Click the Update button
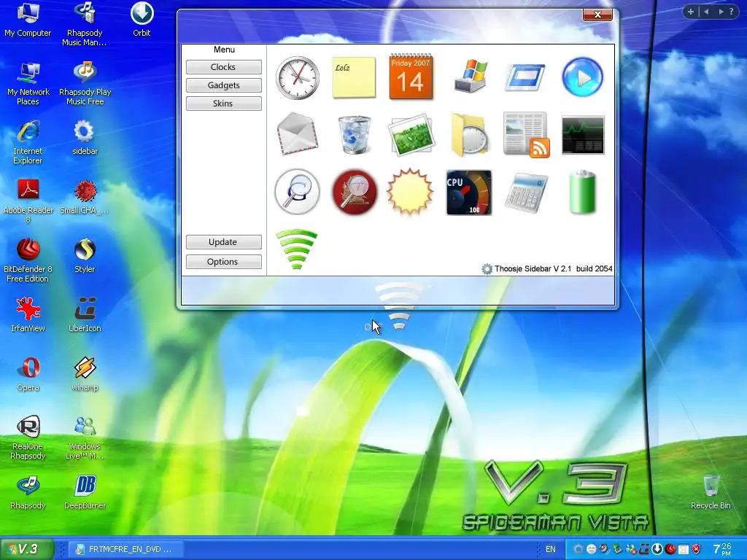The image size is (747, 560). tap(223, 242)
